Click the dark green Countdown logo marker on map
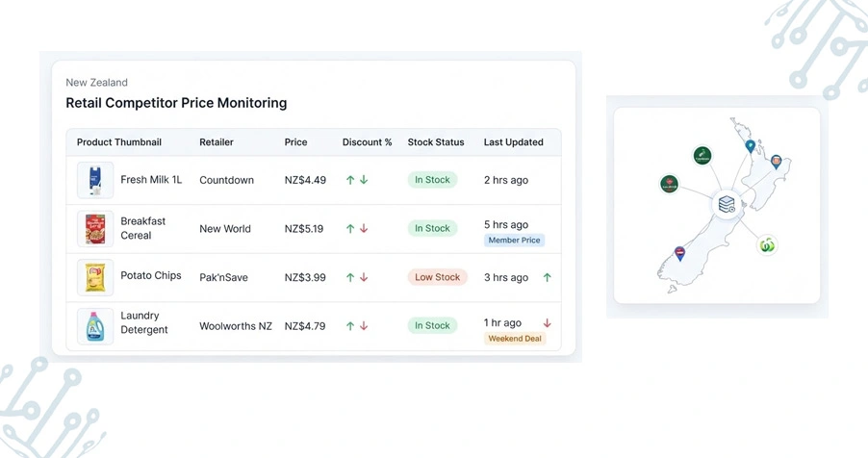 702,156
